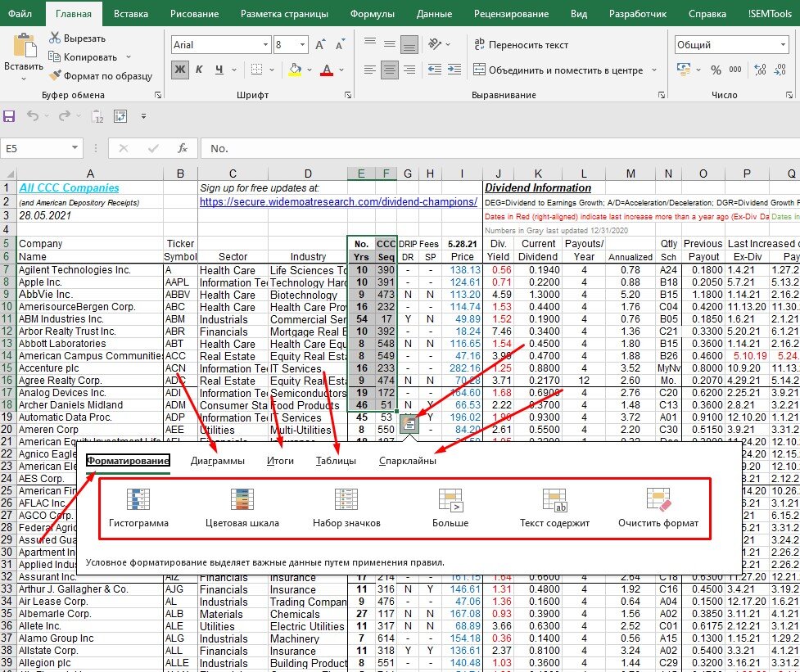This screenshot has width=800, height=672.
Task: Select the Диаграммы quick analysis tab
Action: 217,461
